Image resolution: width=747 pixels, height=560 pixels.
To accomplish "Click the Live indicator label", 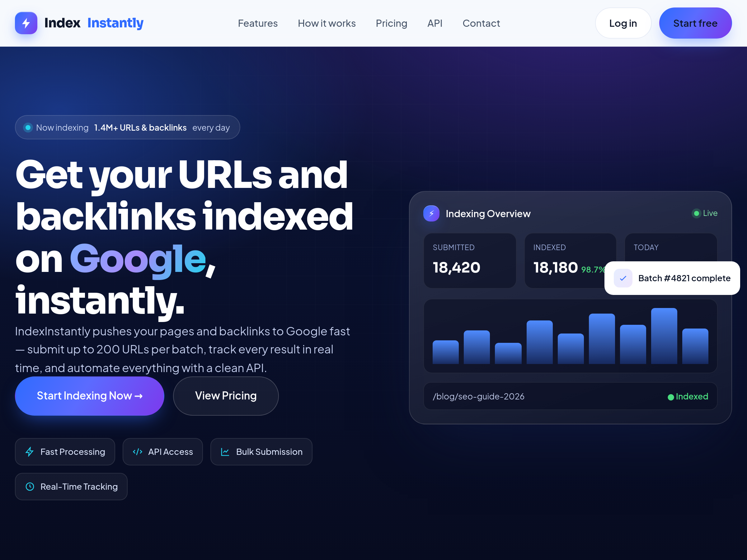I will click(x=710, y=213).
